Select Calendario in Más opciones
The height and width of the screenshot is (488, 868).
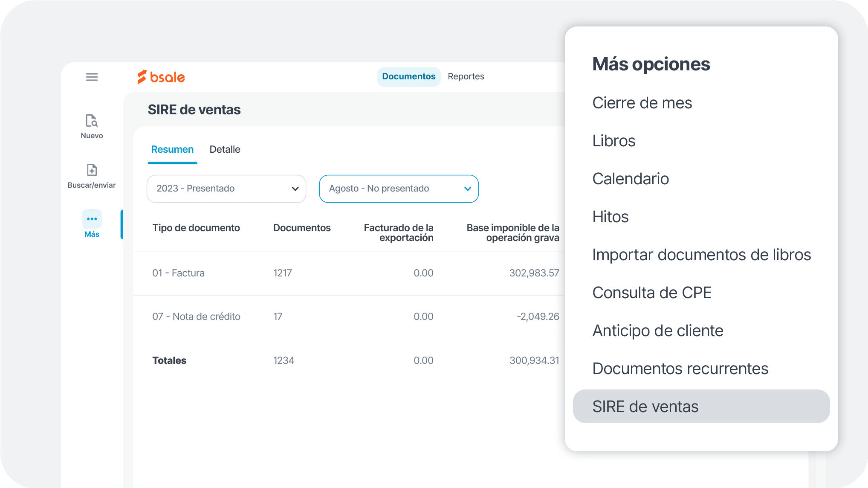point(631,179)
